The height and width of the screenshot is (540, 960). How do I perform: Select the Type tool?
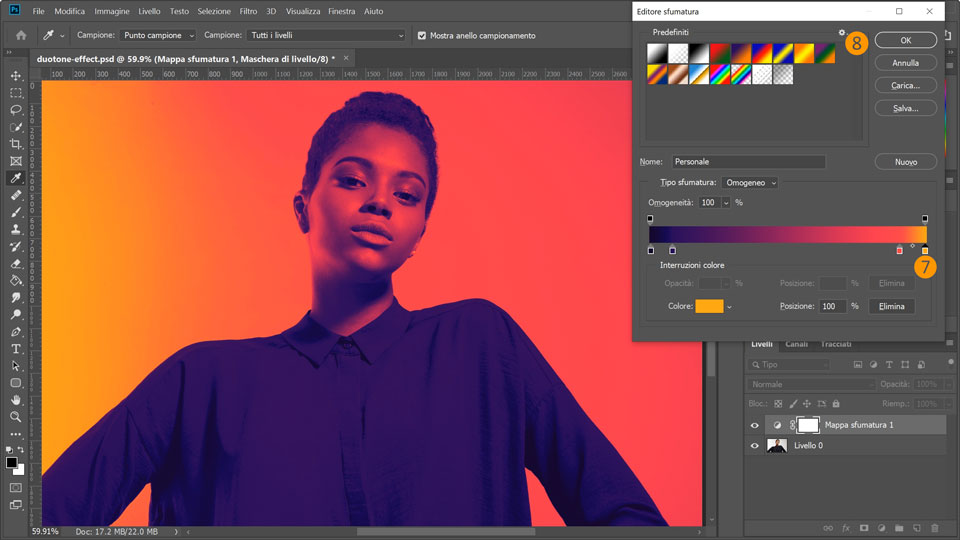(16, 349)
